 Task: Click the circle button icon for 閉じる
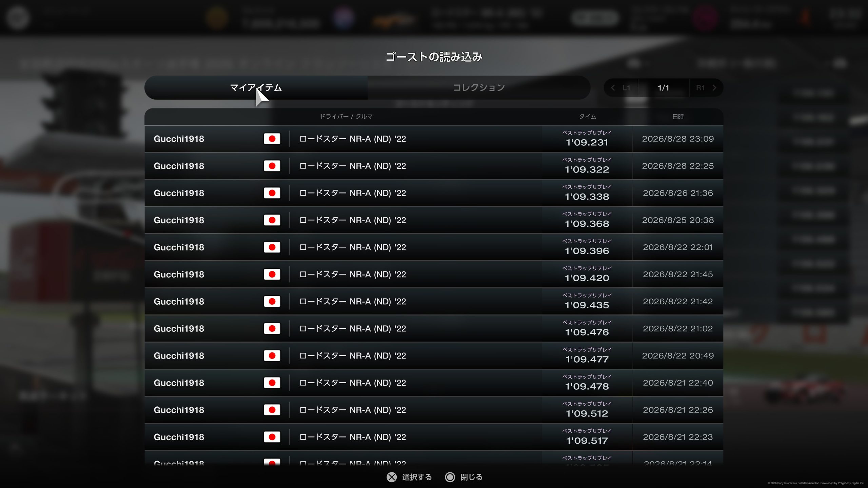(450, 477)
